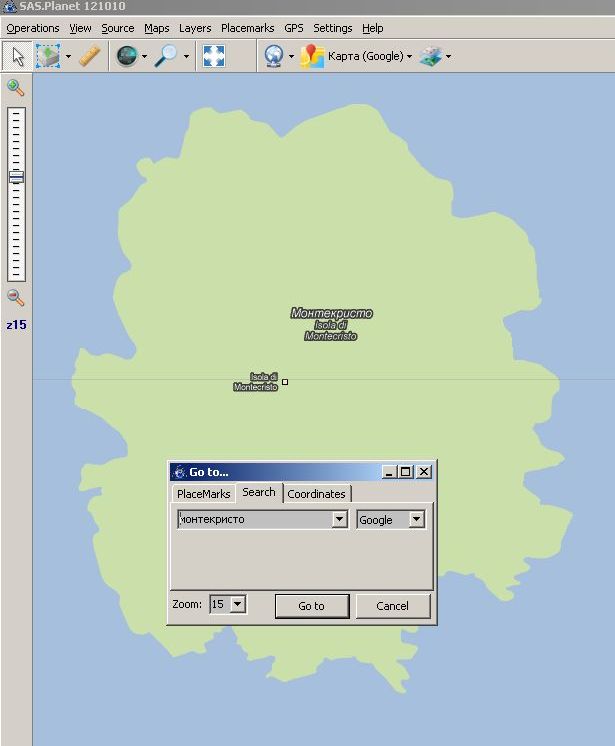Zoom in with the green magnifier
This screenshot has height=746, width=615.
(x=15, y=88)
